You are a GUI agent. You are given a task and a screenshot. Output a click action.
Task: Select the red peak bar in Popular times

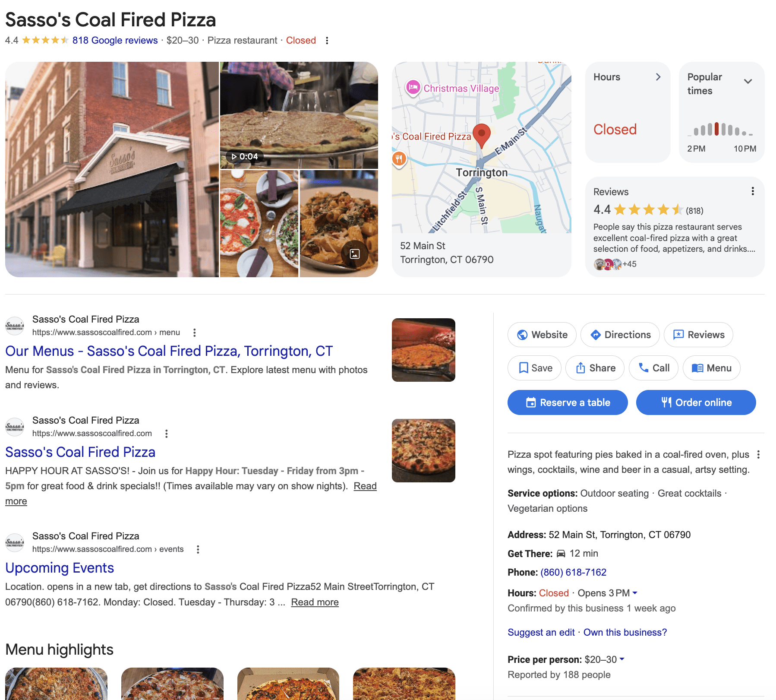coord(717,129)
